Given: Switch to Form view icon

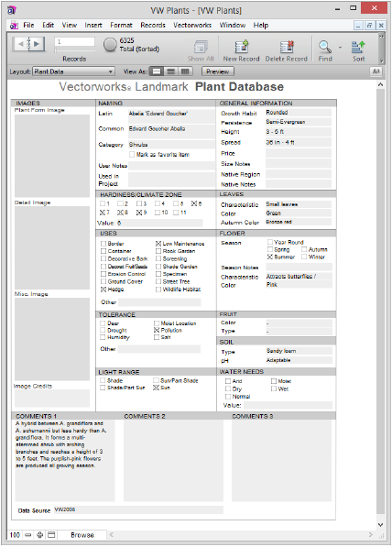Looking at the screenshot, I should 157,71.
